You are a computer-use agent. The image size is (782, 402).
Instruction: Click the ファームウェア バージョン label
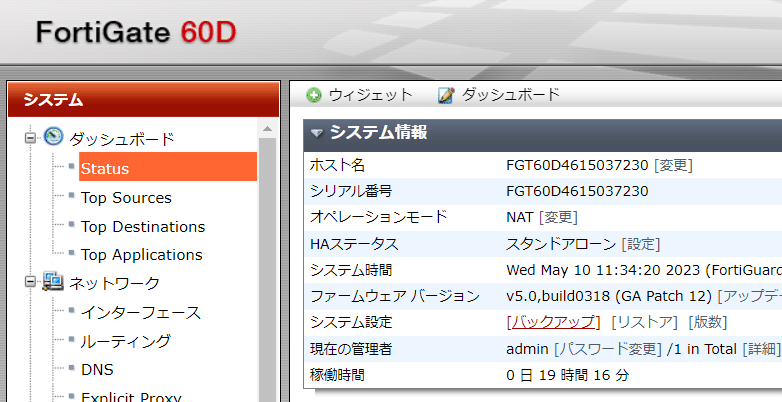tap(394, 296)
